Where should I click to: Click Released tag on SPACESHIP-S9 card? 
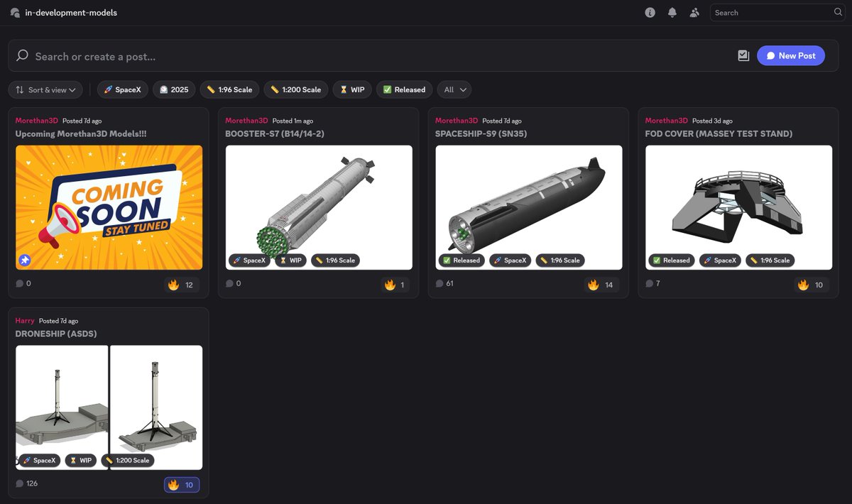coord(461,261)
